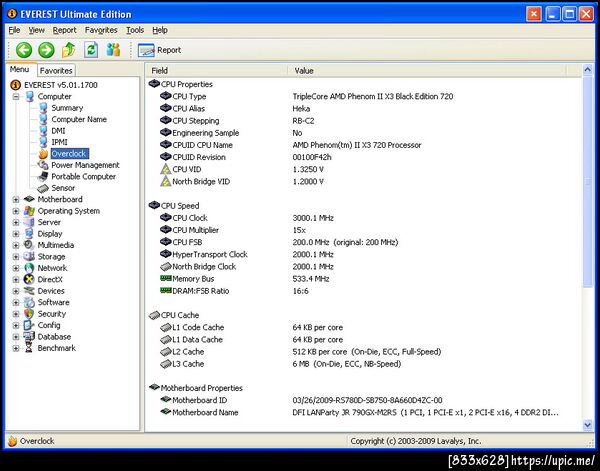Click the scroll down arrow of list
600x471 pixels.
click(587, 425)
